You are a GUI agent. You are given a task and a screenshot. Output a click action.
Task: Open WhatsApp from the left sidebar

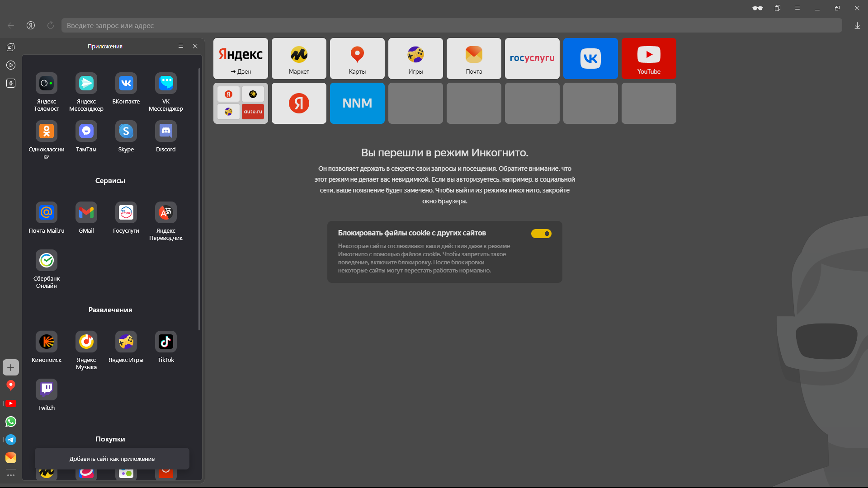pos(11,422)
